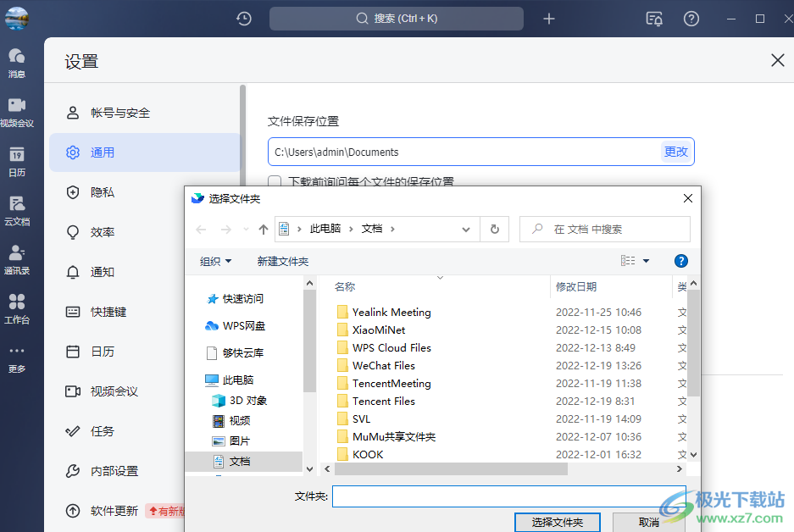
Task: Select 快捷键 settings category
Action: coord(116,312)
